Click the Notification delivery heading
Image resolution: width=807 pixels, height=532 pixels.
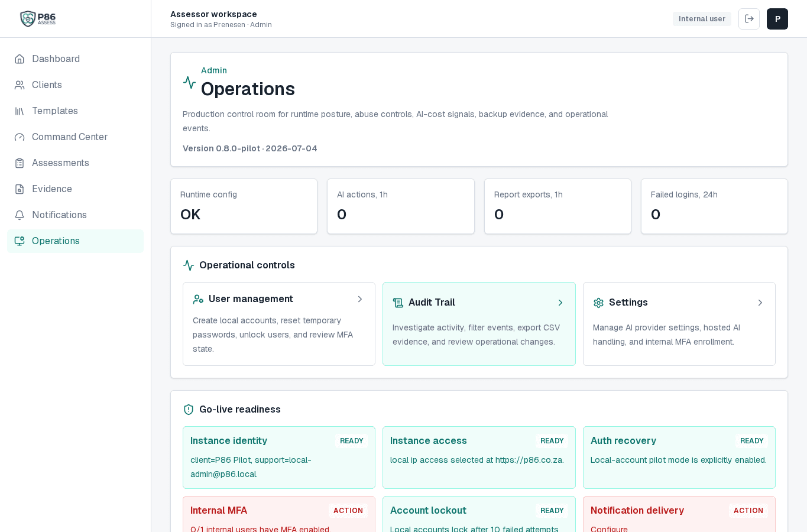tap(637, 511)
